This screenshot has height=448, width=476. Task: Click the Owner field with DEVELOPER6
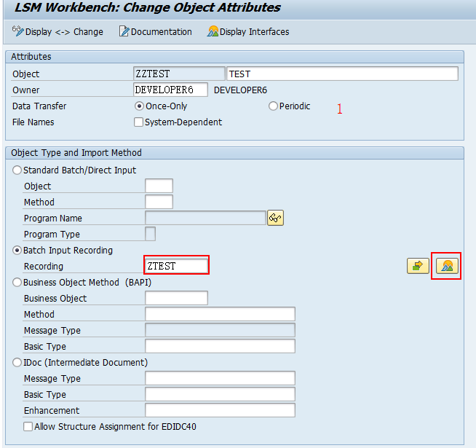coord(170,90)
